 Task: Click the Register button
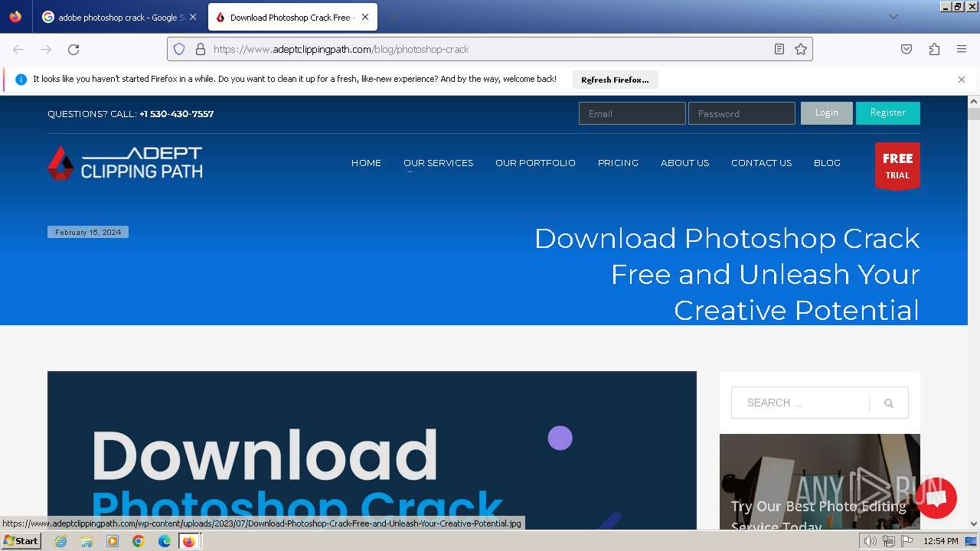click(887, 113)
